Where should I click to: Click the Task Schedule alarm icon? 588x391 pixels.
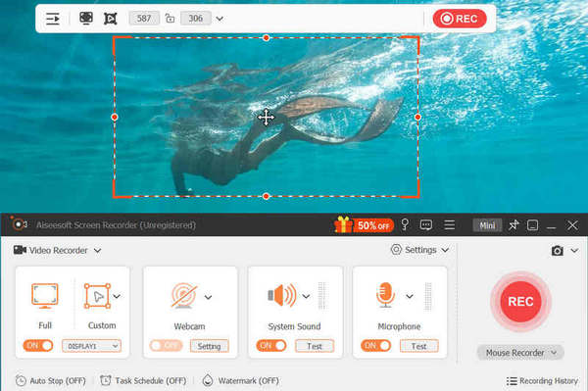[x=106, y=380]
